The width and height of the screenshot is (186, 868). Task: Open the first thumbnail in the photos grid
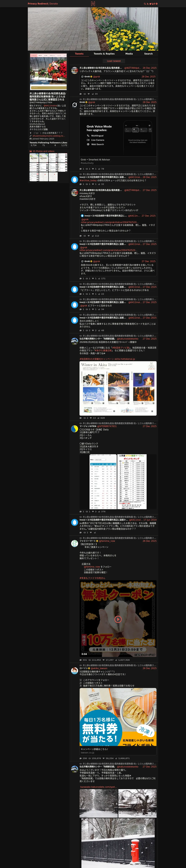34,158
